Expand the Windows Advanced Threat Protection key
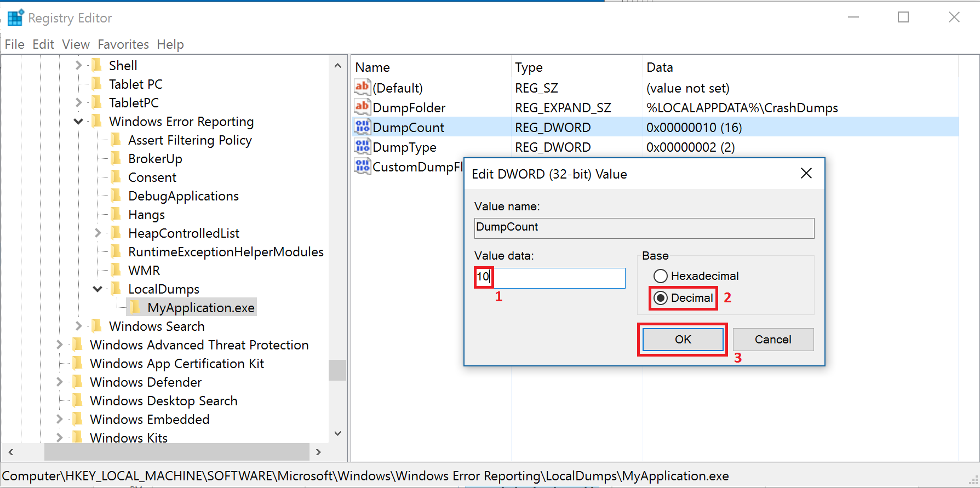980x488 pixels. point(59,345)
